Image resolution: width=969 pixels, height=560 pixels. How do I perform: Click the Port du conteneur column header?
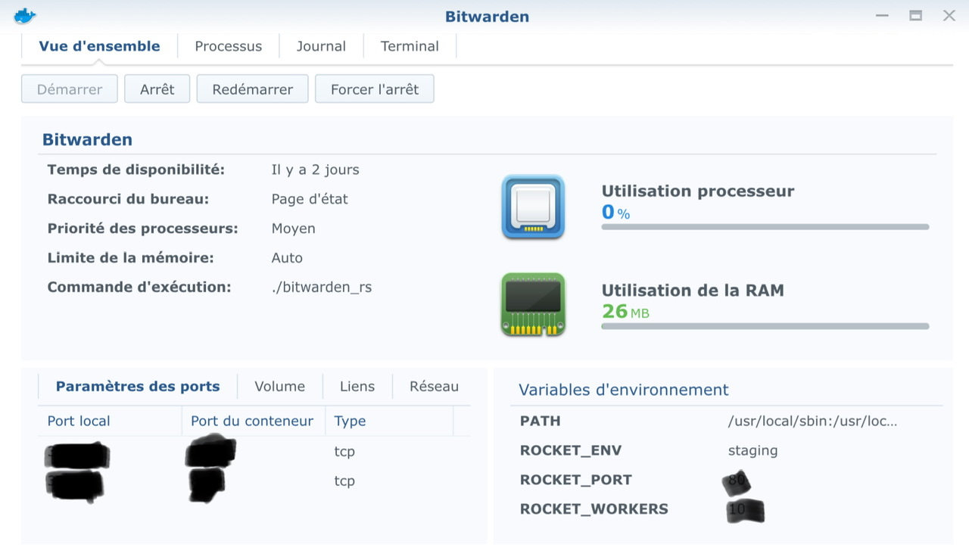click(x=253, y=421)
